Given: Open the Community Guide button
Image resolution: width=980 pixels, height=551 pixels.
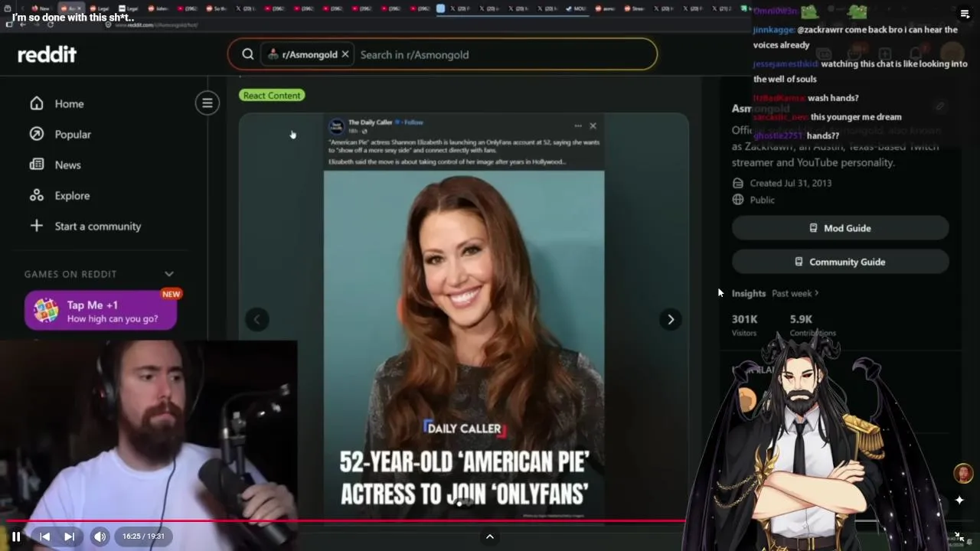Looking at the screenshot, I should pos(840,262).
